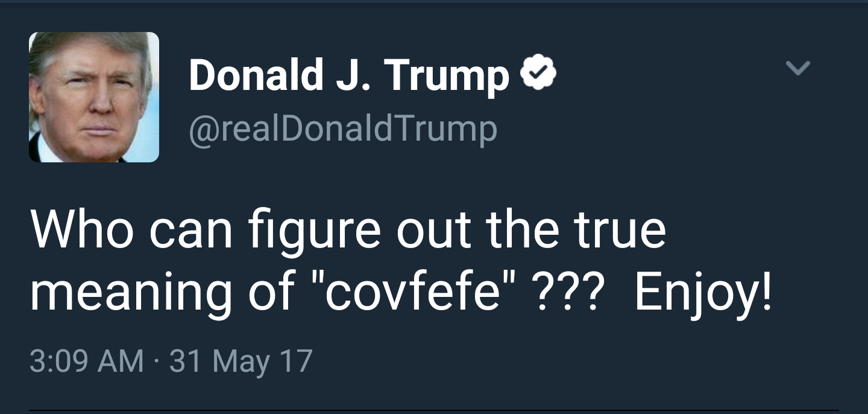
Task: Click the tweet author's profile picture
Action: [94, 97]
